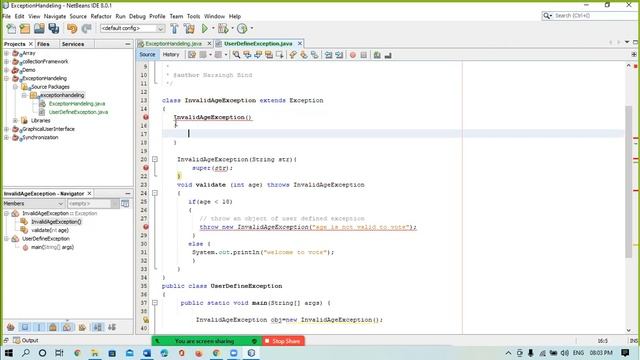Expand the Libraries node
Image resolution: width=640 pixels, height=360 pixels.
pyautogui.click(x=16, y=120)
